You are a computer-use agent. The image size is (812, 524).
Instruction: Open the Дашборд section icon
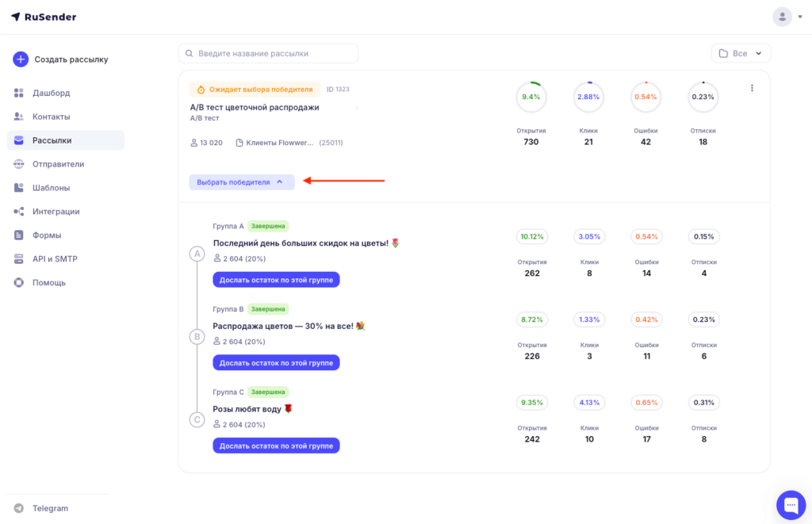(x=19, y=93)
